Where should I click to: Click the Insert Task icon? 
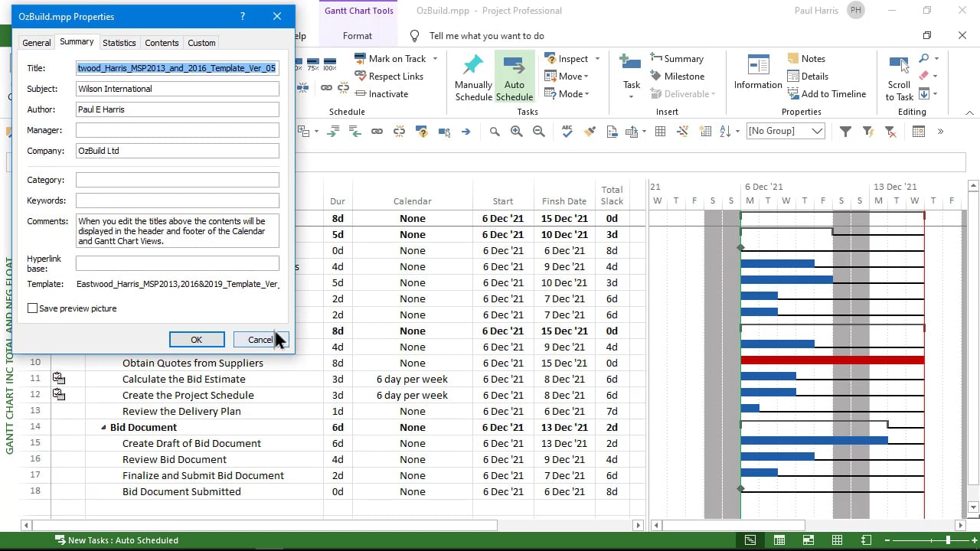coord(631,64)
